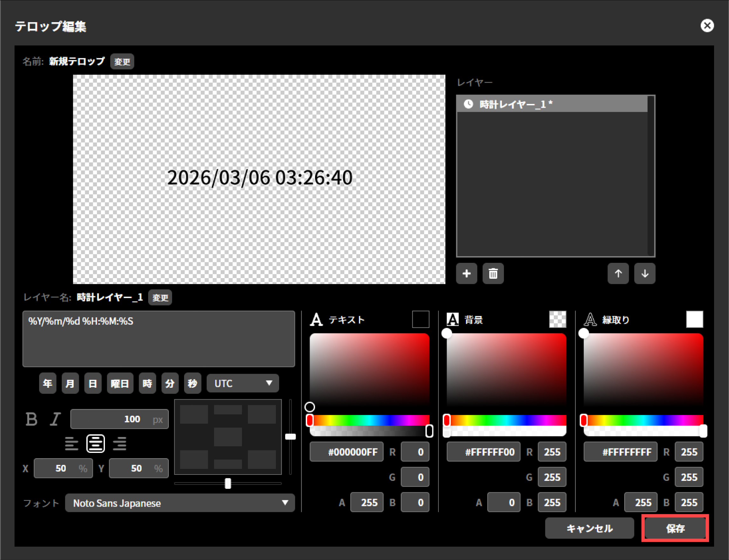Move 時計レイヤー_1 up with the arrow icon
This screenshot has height=560, width=729.
pyautogui.click(x=618, y=274)
